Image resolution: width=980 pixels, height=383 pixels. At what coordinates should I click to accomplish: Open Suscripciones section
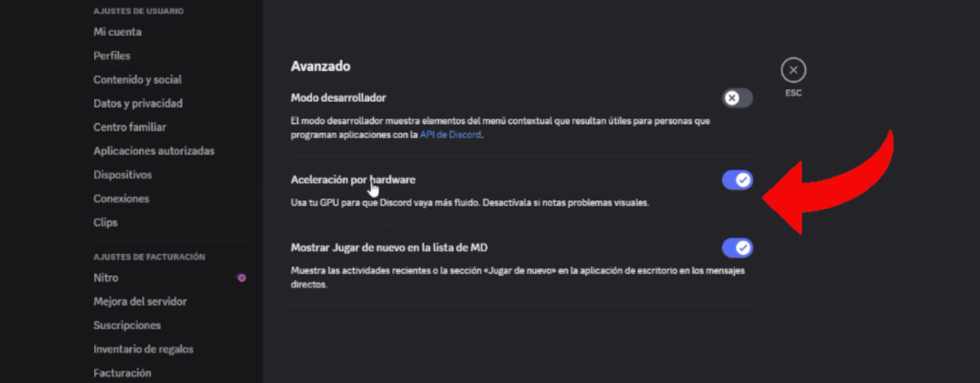tap(127, 325)
